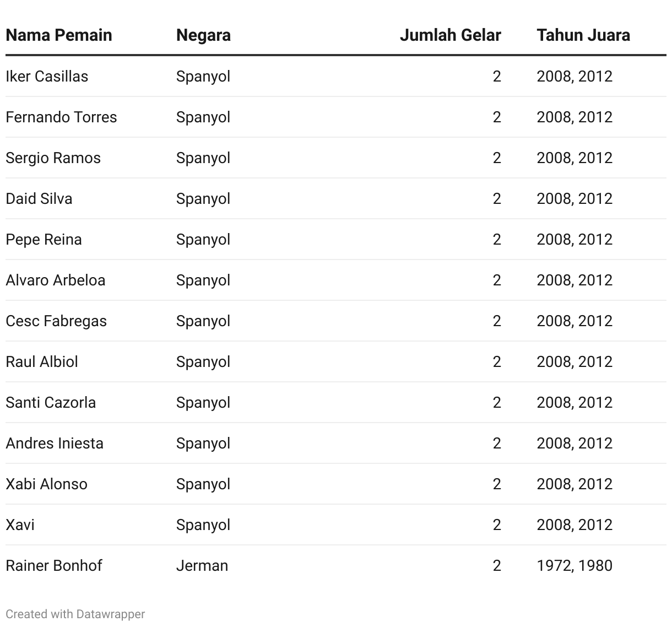672x627 pixels.
Task: Select the Pepe Reina row name
Action: coord(44,239)
